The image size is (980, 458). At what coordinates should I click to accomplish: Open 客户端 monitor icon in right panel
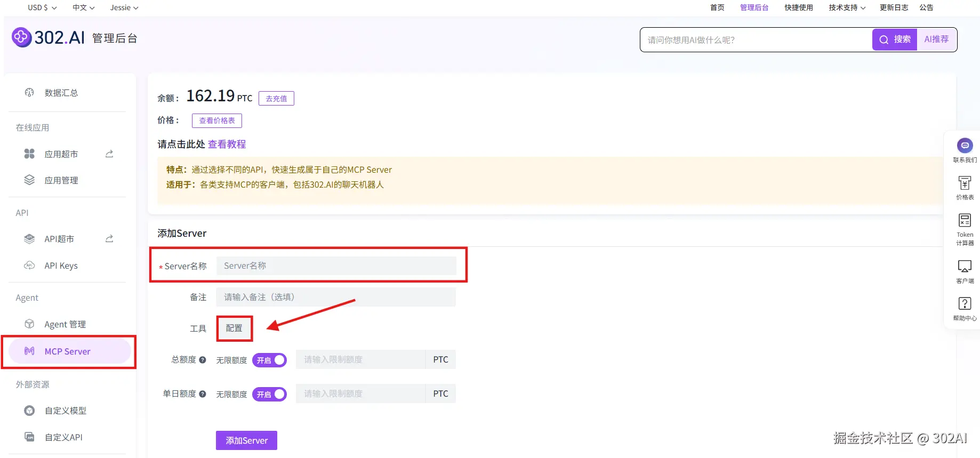click(965, 266)
